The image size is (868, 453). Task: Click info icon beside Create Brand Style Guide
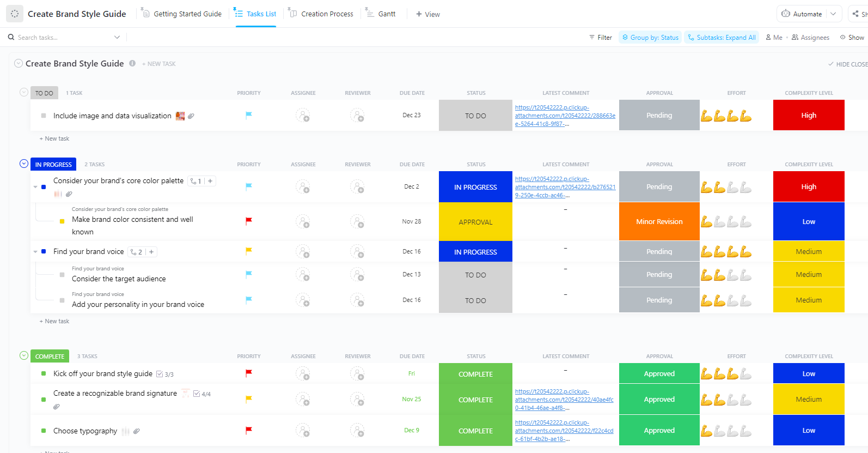(x=132, y=63)
